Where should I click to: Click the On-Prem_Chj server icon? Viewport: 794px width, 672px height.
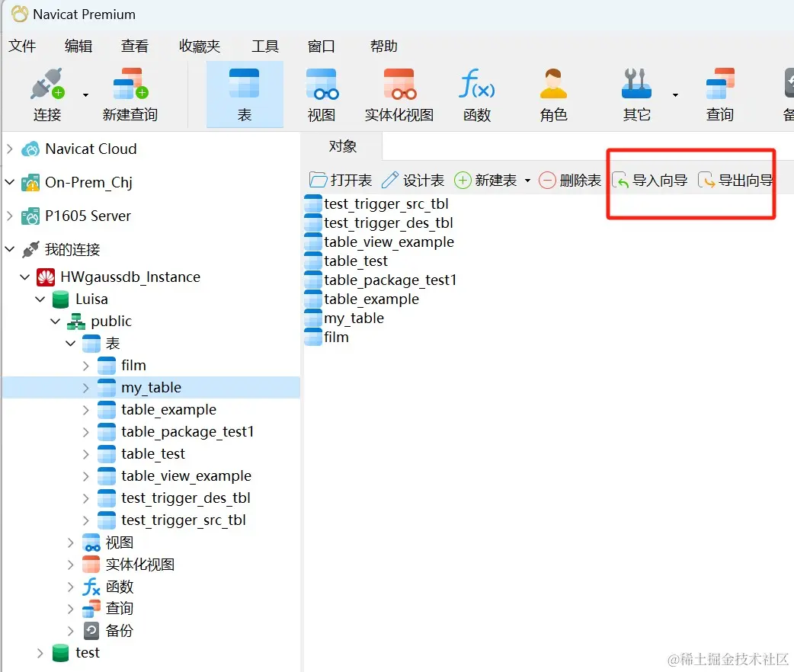click(30, 182)
